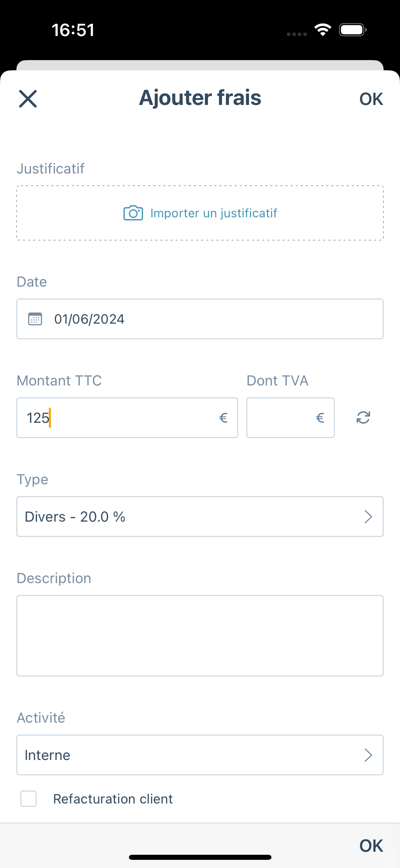Open the Type dropdown Divers - 20.0 %
Screen dimensions: 400x868
click(x=200, y=517)
